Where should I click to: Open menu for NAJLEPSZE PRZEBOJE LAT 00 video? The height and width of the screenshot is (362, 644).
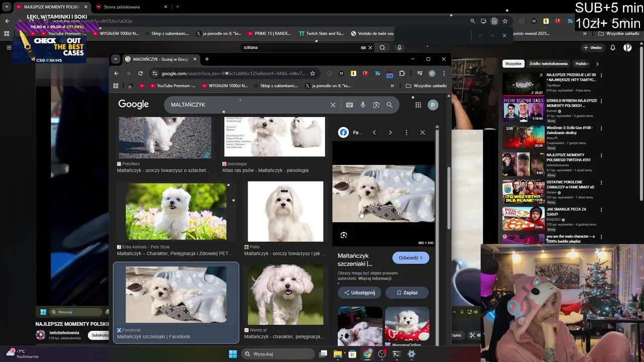click(601, 75)
